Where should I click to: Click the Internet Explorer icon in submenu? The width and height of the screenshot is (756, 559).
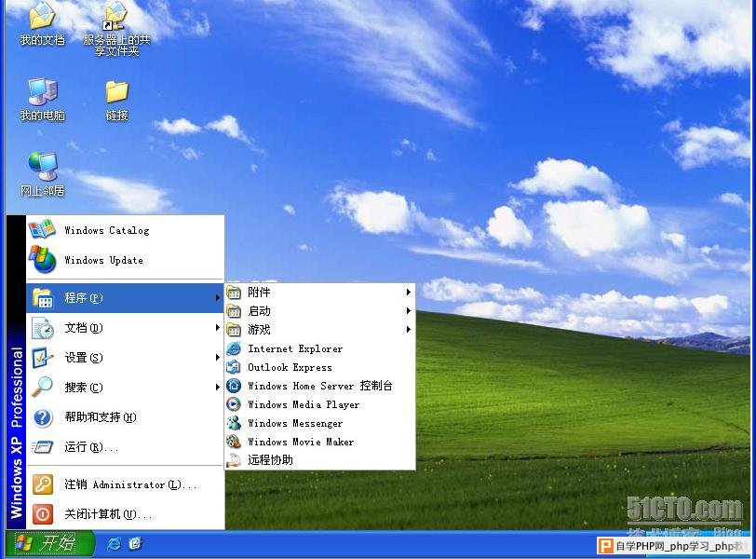tap(234, 348)
